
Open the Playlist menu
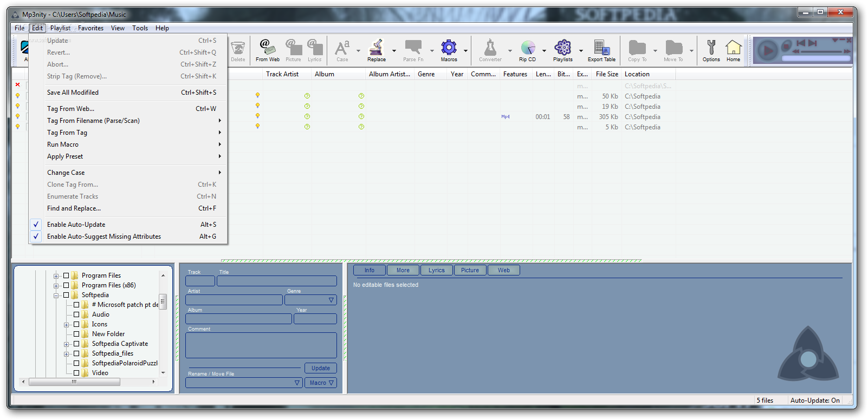[60, 28]
